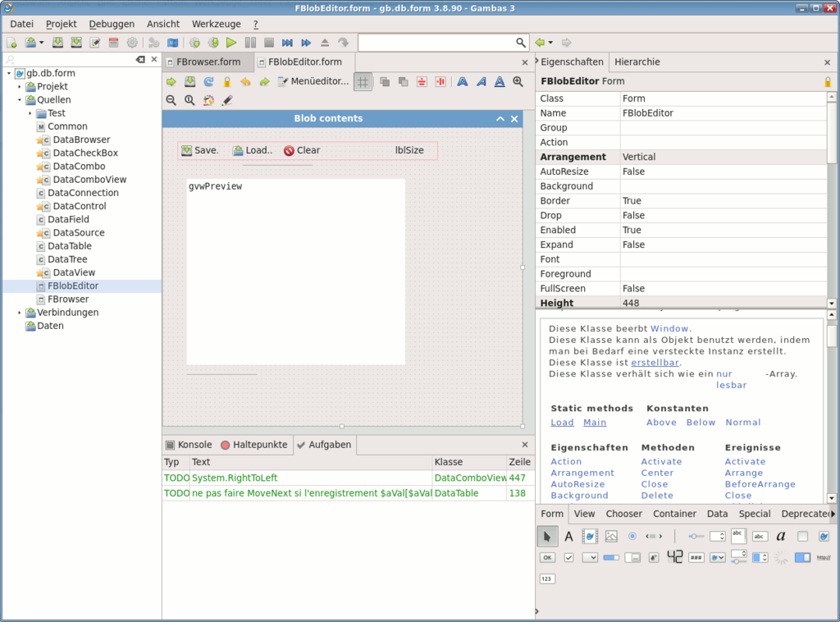The height and width of the screenshot is (622, 840).
Task: Collapse the Quellen tree node
Action: click(x=20, y=99)
